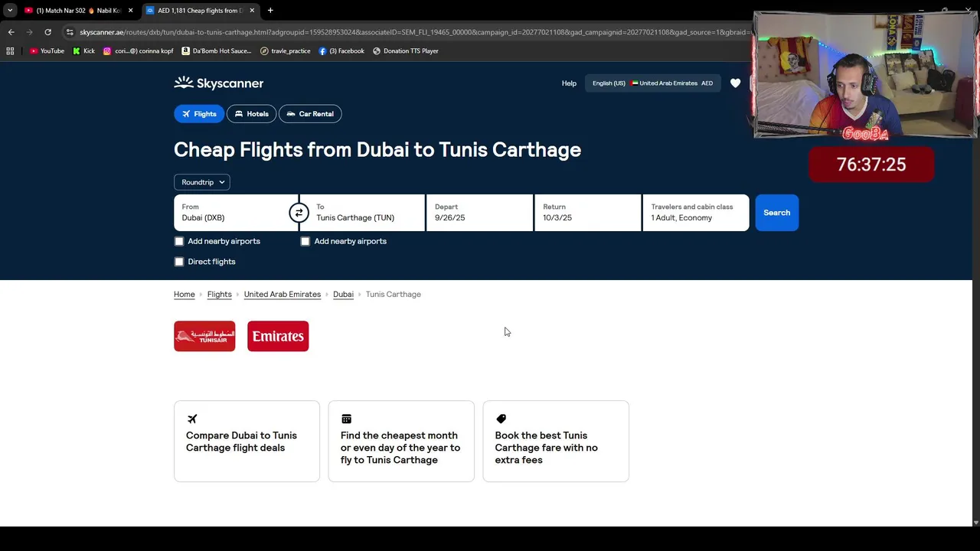
Task: Open the Help link in header
Action: 569,83
